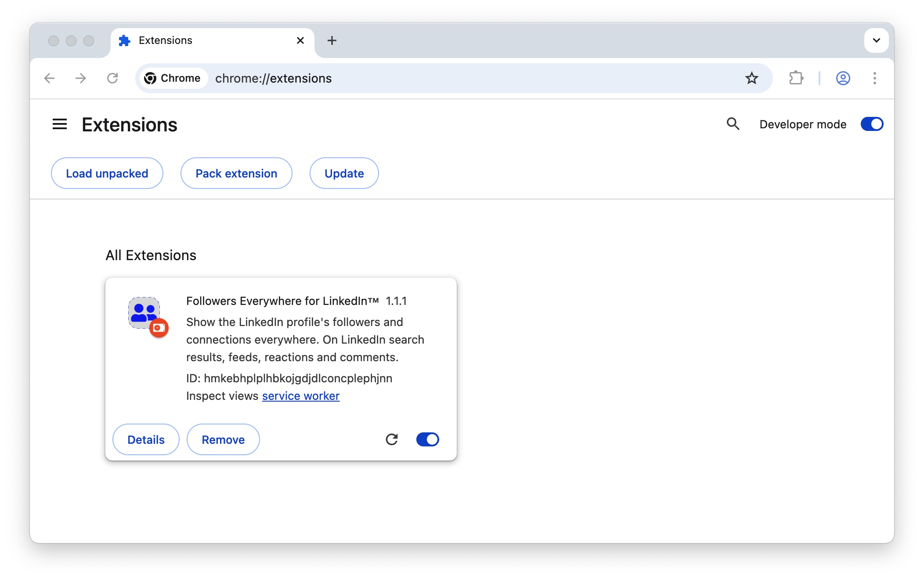
Task: Disable the Followers Everywhere extension
Action: pyautogui.click(x=427, y=439)
